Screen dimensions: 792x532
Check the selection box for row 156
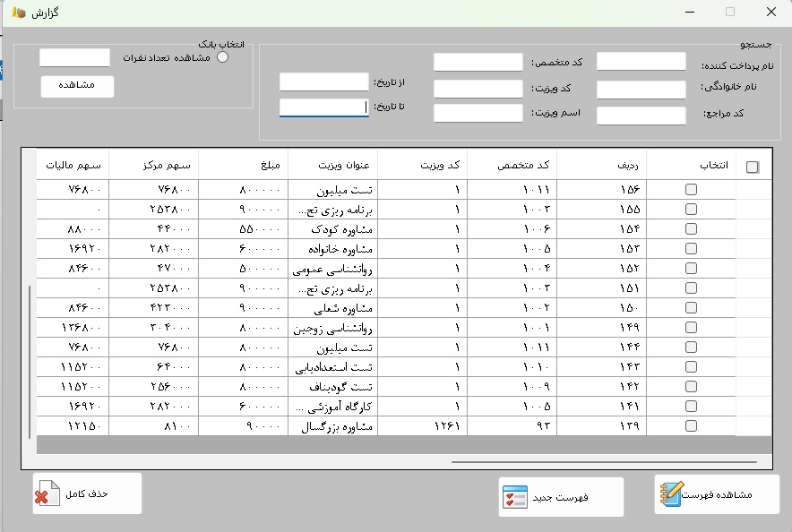tap(691, 190)
